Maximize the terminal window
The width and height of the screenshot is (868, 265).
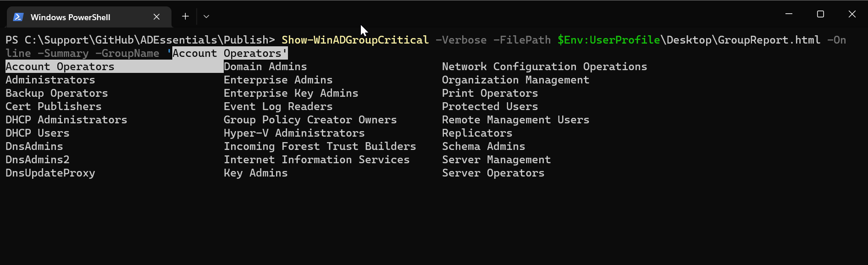[x=820, y=14]
